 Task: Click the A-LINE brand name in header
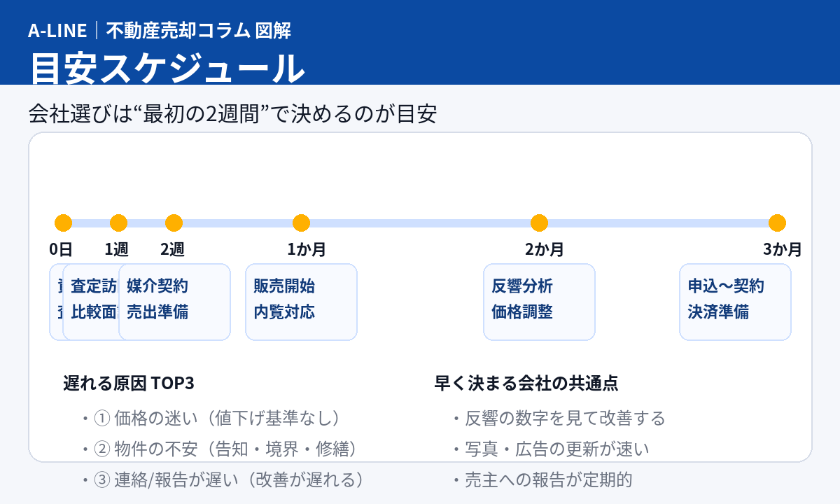[57, 30]
